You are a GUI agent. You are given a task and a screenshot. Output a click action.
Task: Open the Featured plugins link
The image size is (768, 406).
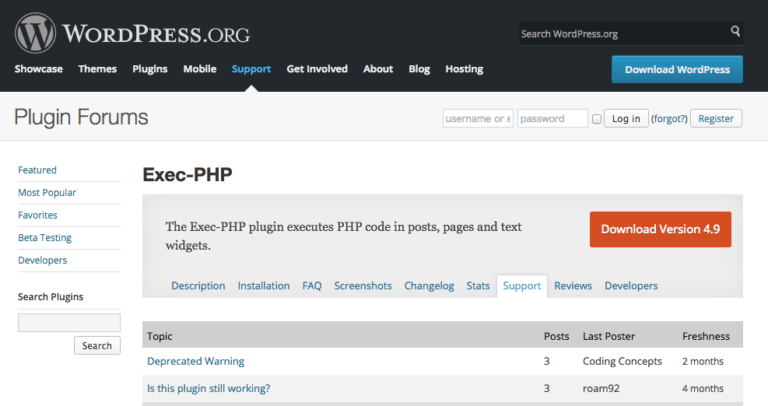(37, 170)
